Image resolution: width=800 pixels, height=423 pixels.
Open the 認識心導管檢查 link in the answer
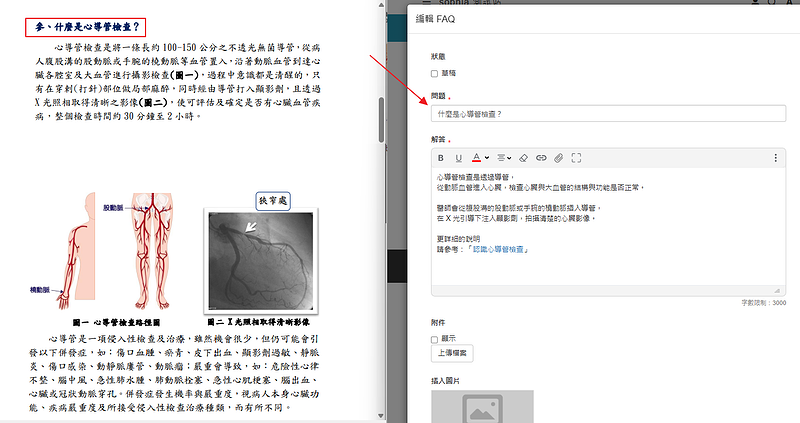coord(490,249)
